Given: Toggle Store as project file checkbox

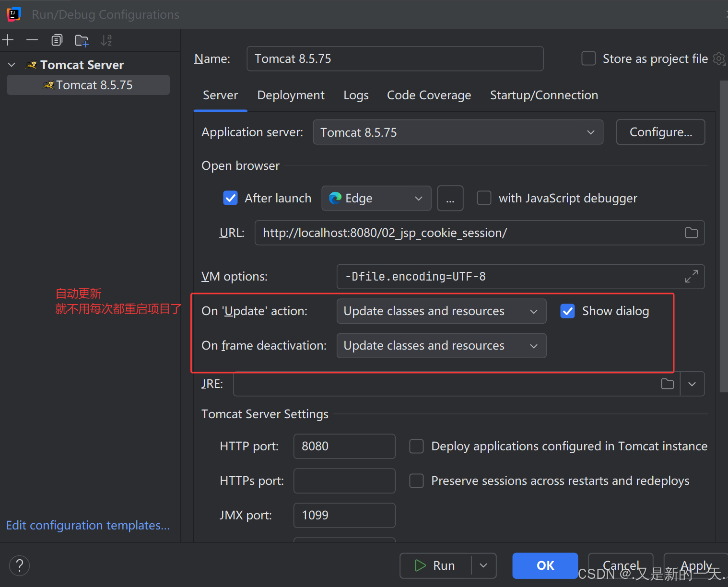Looking at the screenshot, I should tap(588, 59).
